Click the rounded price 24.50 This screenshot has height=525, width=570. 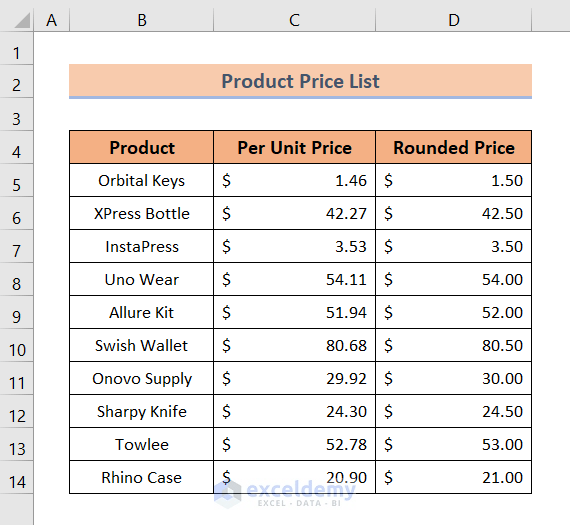point(453,411)
